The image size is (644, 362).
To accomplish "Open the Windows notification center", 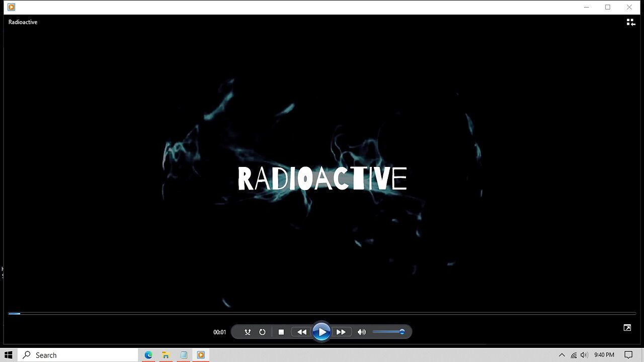I will tap(629, 355).
